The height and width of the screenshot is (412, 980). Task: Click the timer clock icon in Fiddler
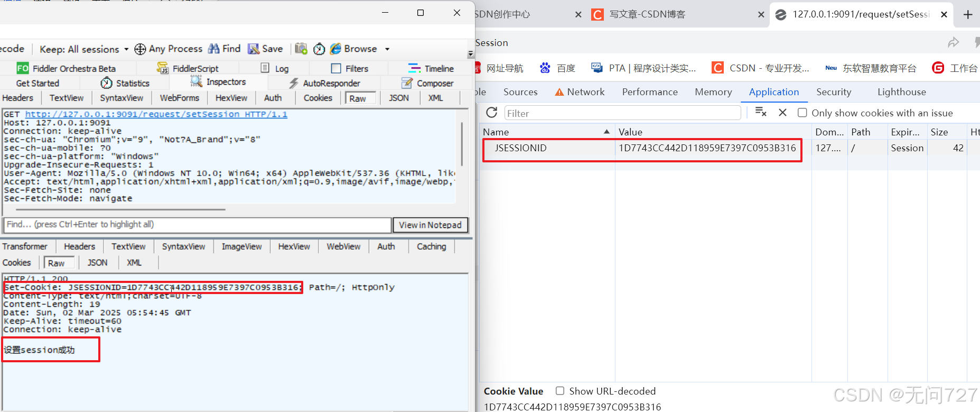click(x=319, y=49)
